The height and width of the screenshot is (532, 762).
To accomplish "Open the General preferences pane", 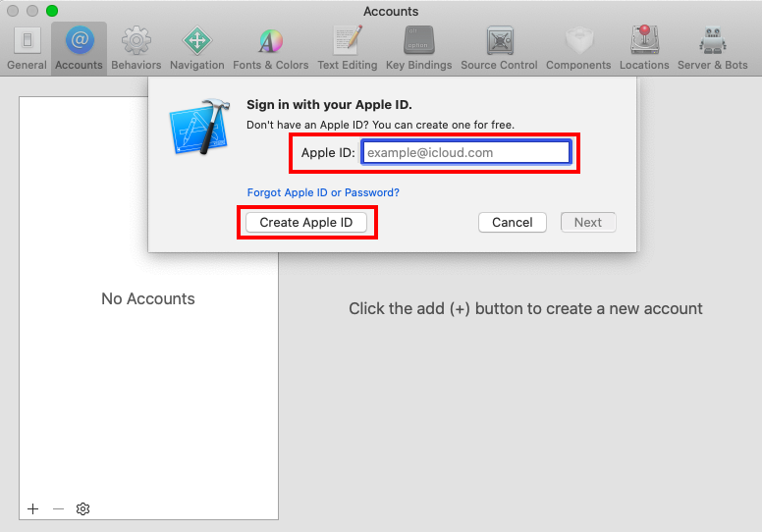I will [x=27, y=48].
